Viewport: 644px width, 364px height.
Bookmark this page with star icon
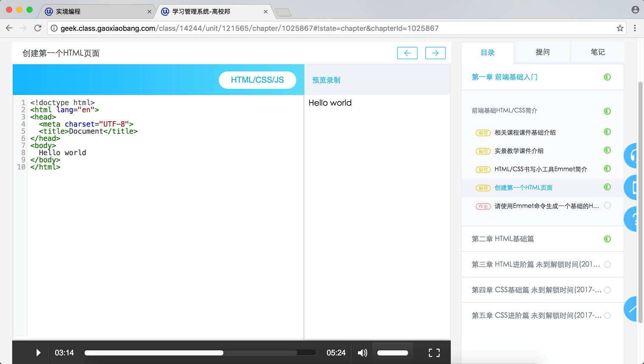click(x=620, y=28)
